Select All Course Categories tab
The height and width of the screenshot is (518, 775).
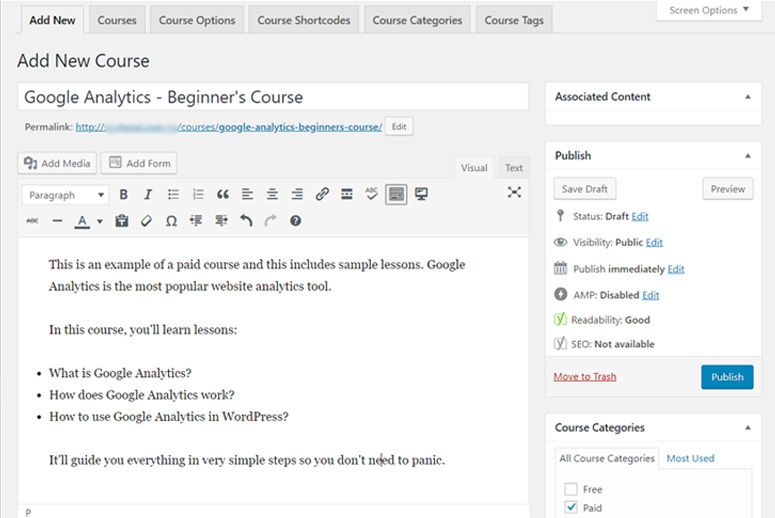(607, 458)
